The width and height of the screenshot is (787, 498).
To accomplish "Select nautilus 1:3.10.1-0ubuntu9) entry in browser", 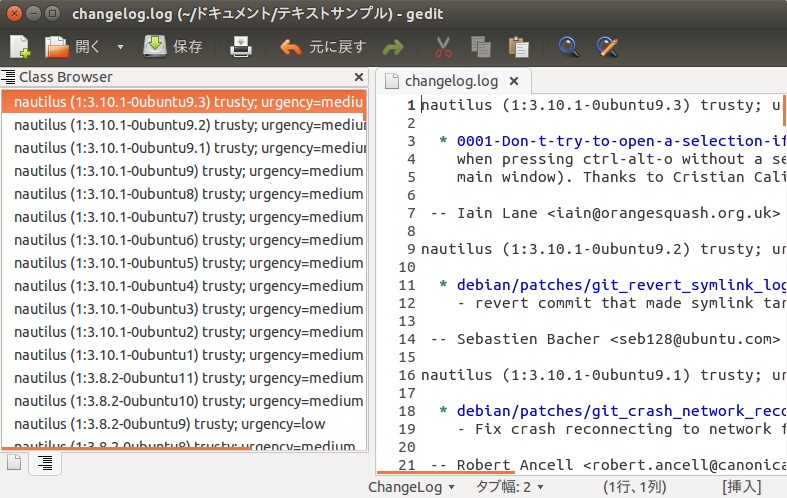I will click(184, 171).
